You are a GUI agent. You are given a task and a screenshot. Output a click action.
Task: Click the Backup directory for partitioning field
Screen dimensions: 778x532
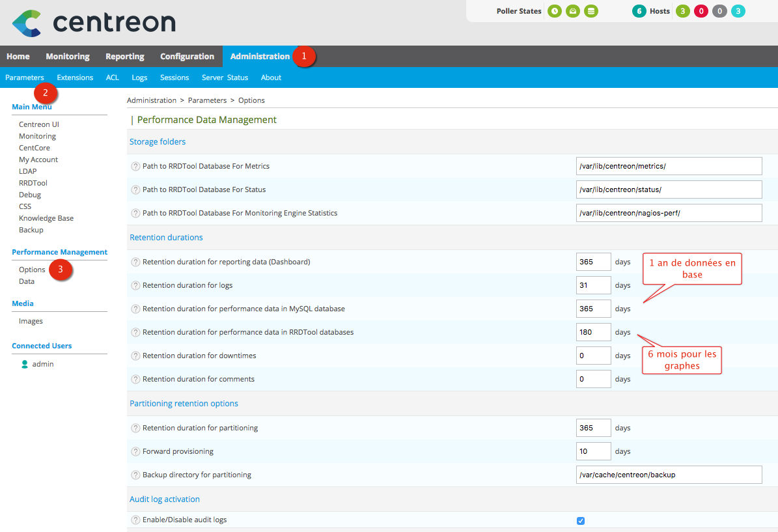(669, 475)
